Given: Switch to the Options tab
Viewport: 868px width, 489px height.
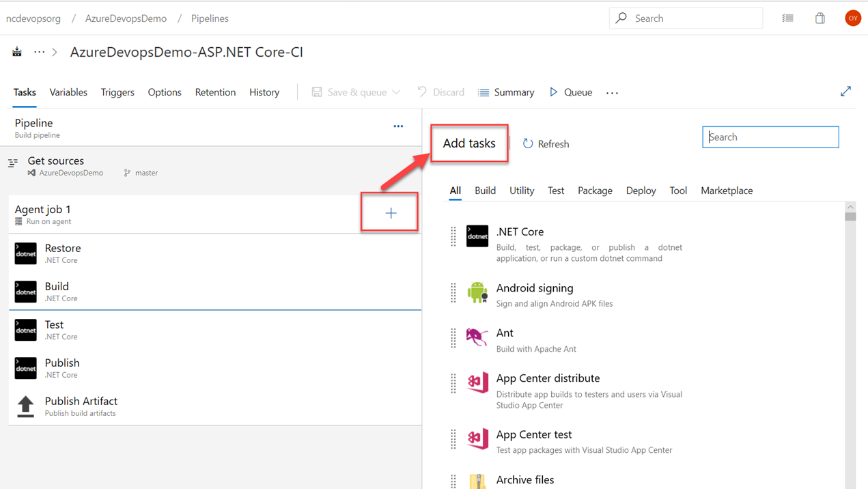Looking at the screenshot, I should (165, 92).
